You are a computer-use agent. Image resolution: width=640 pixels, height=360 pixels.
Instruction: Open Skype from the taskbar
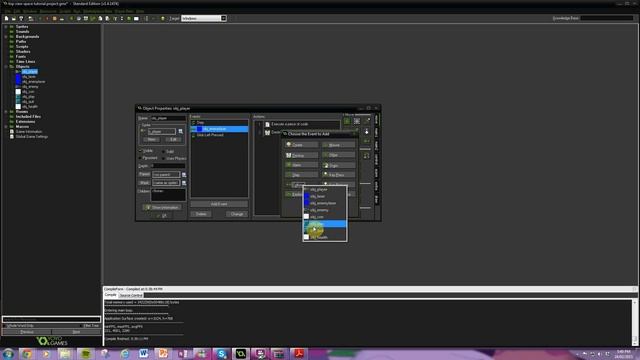pos(221,353)
